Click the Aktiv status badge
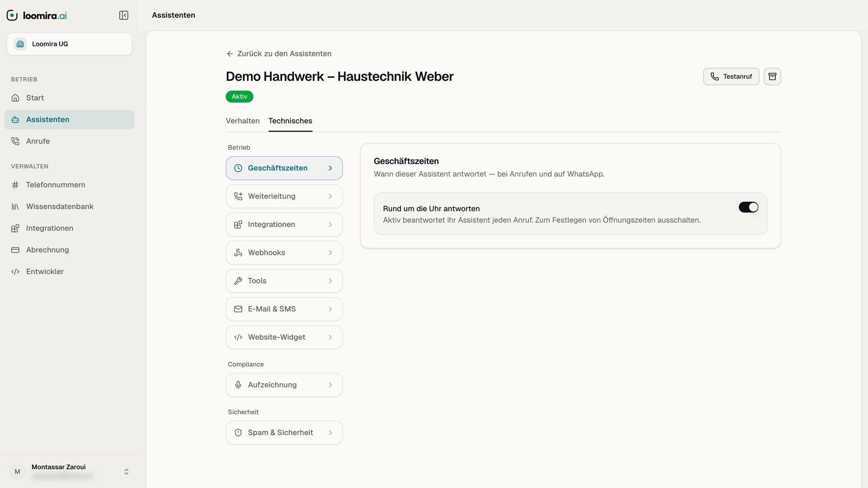This screenshot has height=488, width=868. tap(240, 97)
